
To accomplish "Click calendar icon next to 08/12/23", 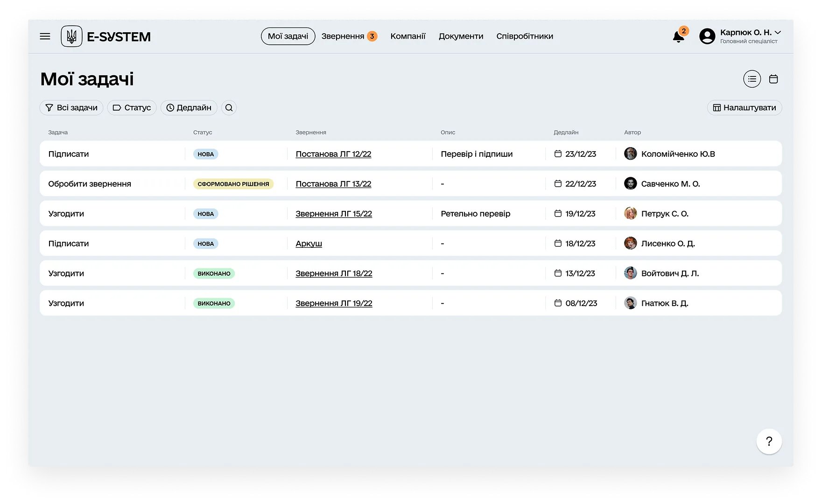I will [x=558, y=303].
